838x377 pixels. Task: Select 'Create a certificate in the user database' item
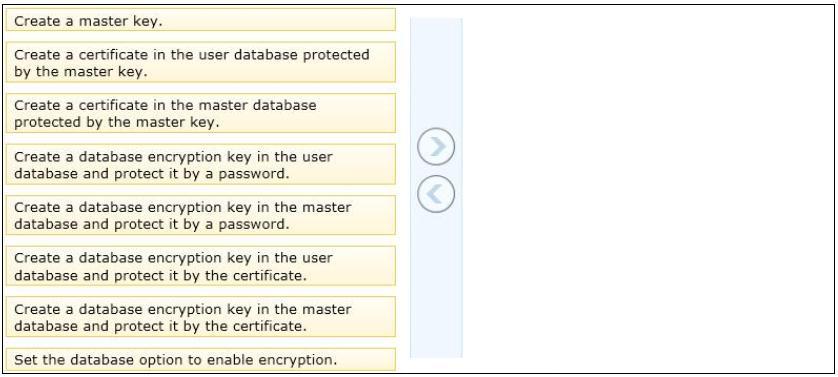pyautogui.click(x=201, y=63)
